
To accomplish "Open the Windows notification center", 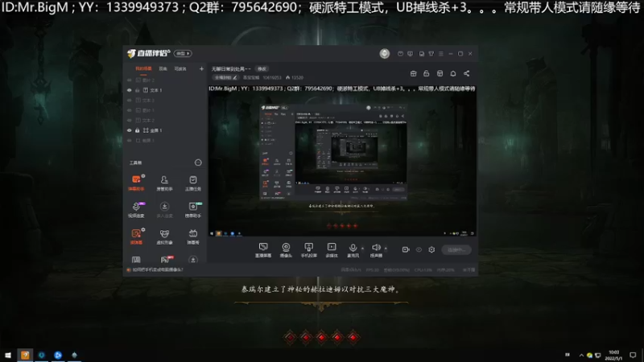I will click(x=633, y=355).
